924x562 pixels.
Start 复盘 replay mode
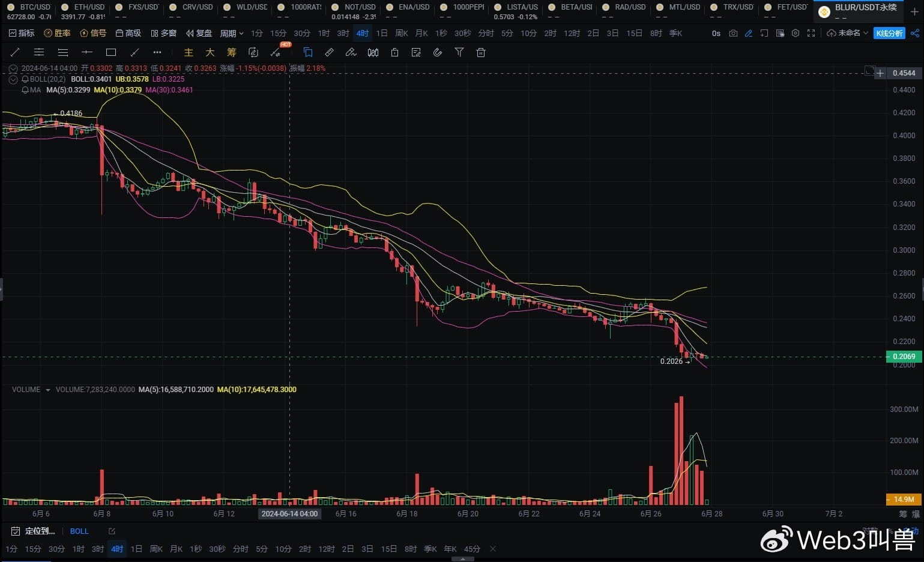click(199, 33)
